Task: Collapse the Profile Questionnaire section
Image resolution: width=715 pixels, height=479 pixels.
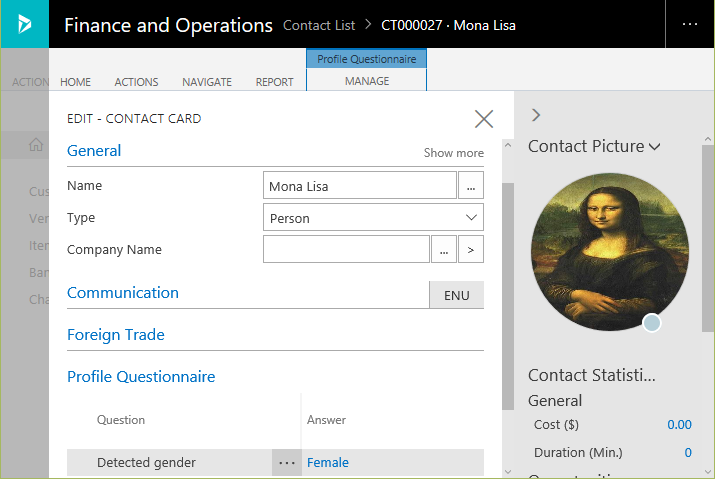Action: tap(141, 376)
